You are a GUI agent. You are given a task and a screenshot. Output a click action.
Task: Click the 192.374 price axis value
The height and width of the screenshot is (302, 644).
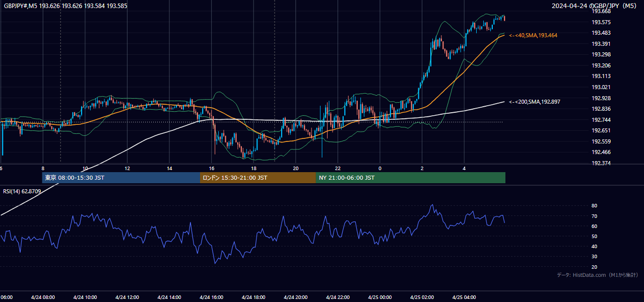coord(601,163)
